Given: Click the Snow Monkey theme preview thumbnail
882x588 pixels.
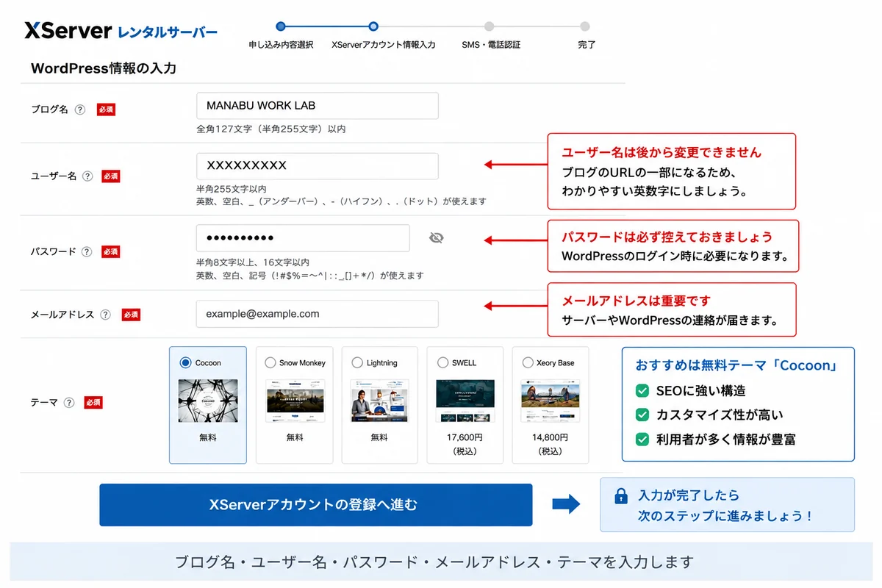Looking at the screenshot, I should pos(294,401).
